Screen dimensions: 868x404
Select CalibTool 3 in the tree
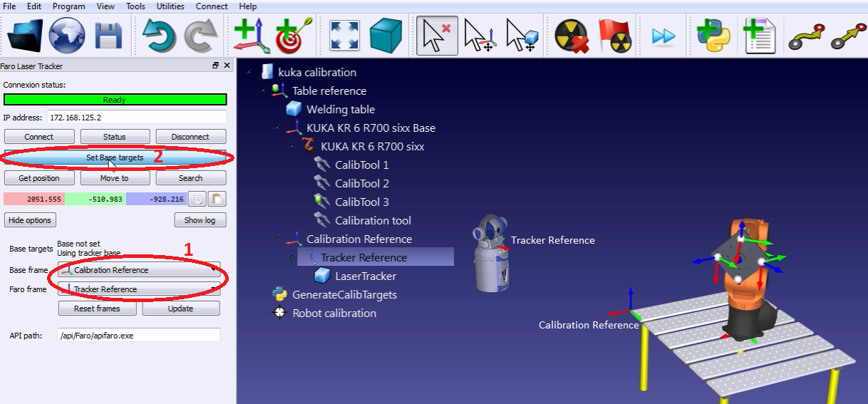click(x=361, y=202)
